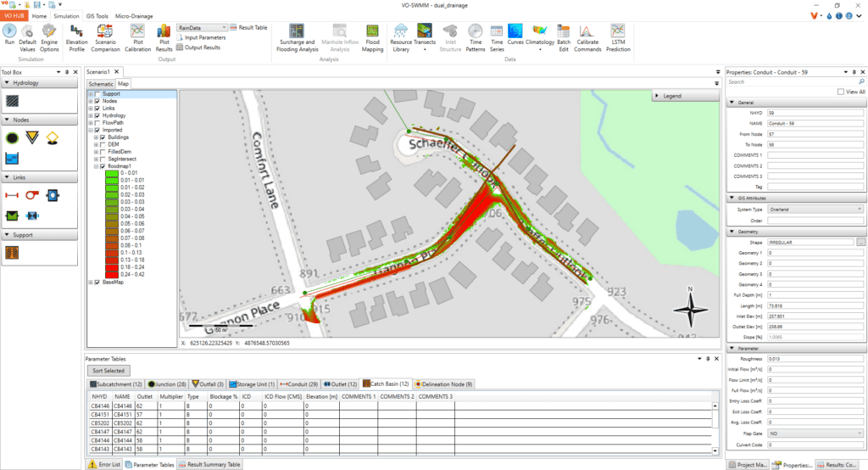Viewport: 868px width, 470px height.
Task: Click the 0.05 - 0.06 legend swatch
Action: 112,224
